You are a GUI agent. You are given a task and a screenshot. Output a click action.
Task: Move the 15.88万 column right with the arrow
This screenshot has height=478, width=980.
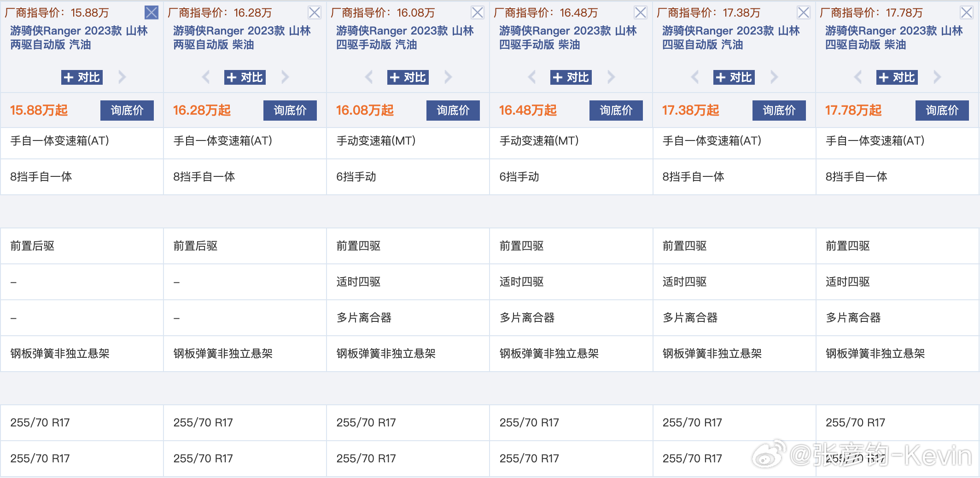[x=122, y=77]
